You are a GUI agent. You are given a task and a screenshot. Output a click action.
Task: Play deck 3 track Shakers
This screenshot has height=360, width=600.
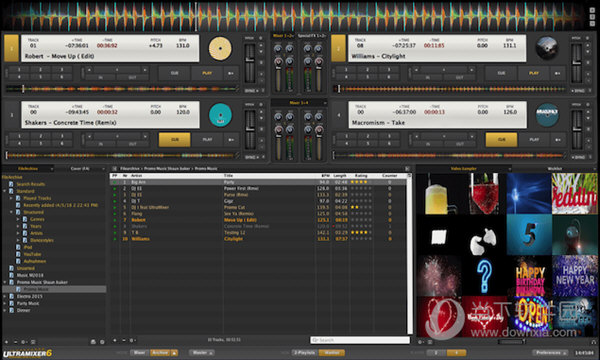207,140
